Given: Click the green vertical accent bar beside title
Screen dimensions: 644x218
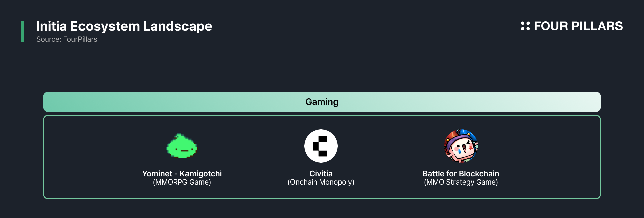Looking at the screenshot, I should coord(23,31).
